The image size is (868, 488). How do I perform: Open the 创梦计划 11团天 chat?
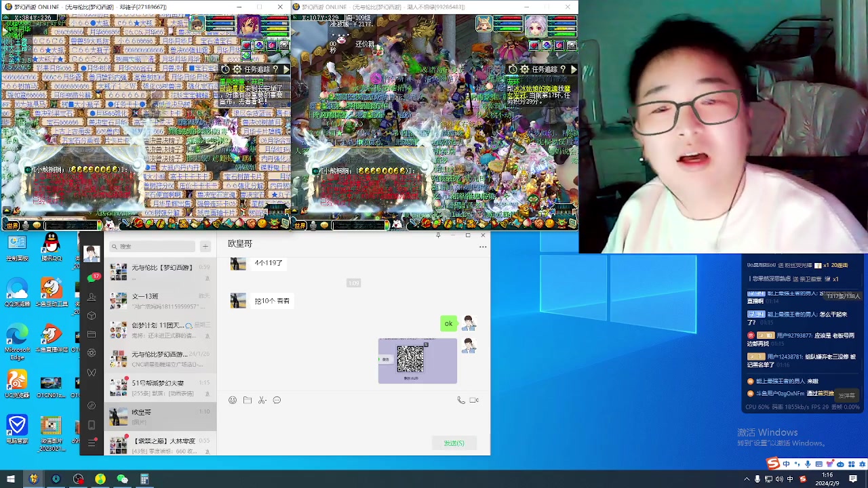[x=160, y=330]
